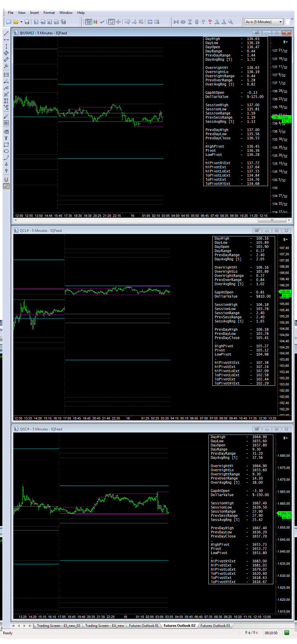The image size is (297, 644).
Task: Select the Gann Fan tool
Action: click(x=6, y=116)
